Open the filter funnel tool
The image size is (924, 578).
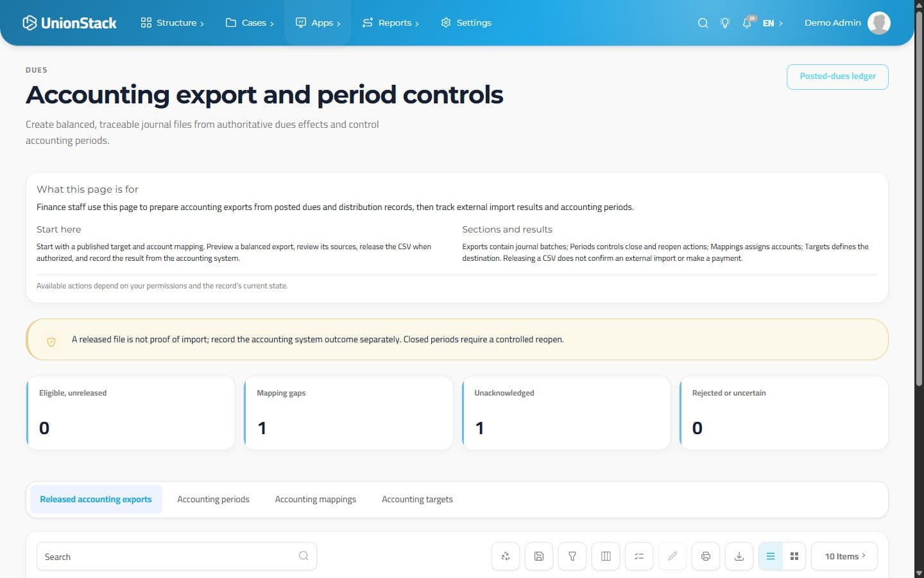tap(572, 556)
